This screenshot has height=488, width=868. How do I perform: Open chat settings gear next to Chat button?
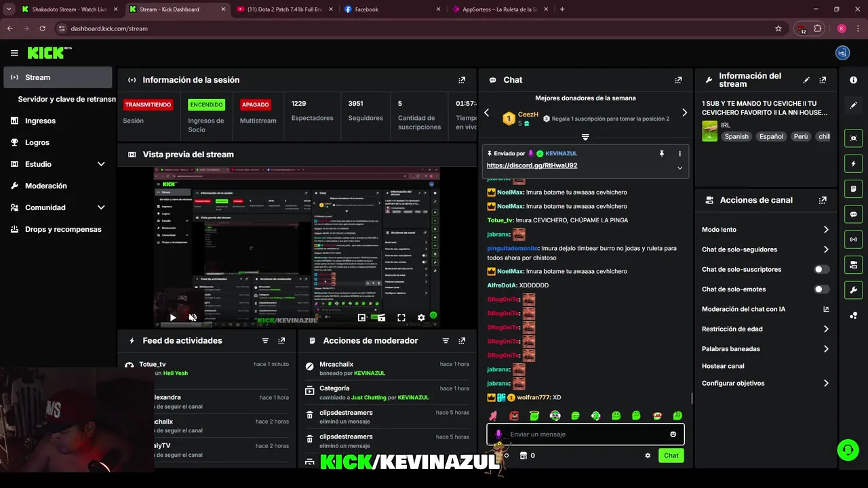pos(648,455)
